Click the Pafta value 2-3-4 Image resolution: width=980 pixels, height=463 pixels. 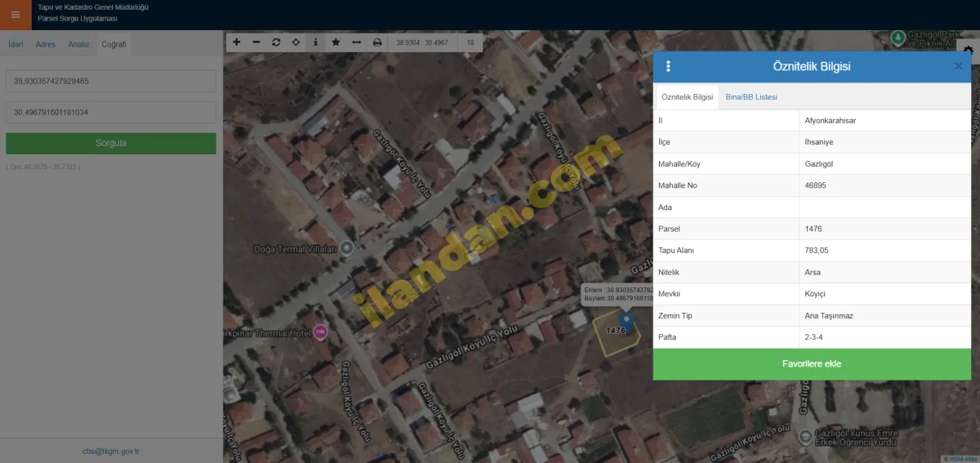885,336
